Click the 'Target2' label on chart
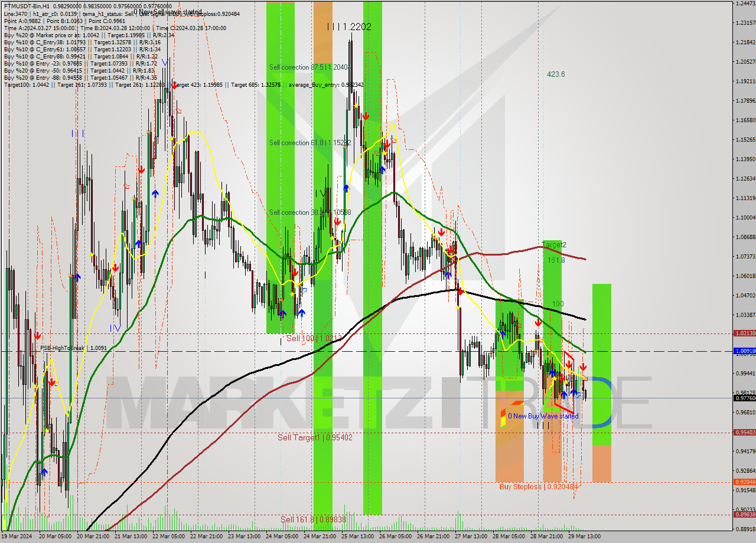Screen dimensions: 756x543 tap(554, 244)
